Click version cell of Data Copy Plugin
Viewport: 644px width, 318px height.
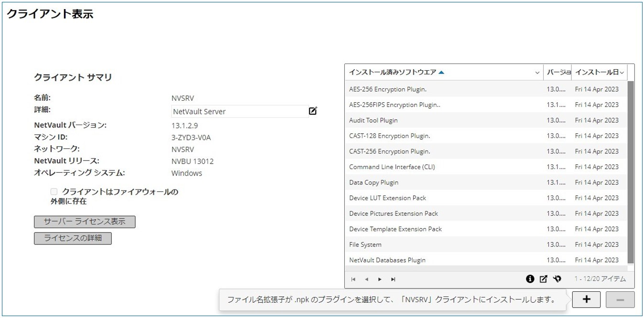557,182
